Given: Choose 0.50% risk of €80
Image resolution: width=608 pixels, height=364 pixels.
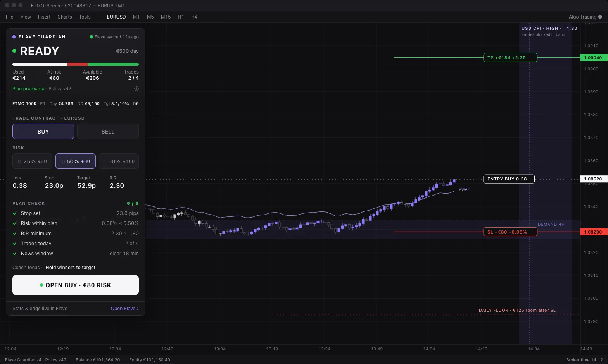Looking at the screenshot, I should [76, 161].
